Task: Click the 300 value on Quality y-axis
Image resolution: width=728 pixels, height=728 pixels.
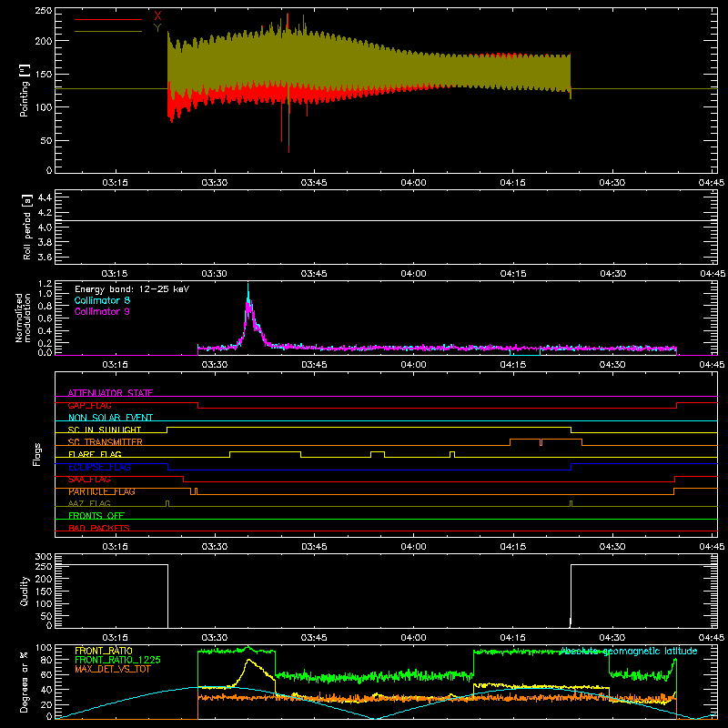Action: pyautogui.click(x=44, y=557)
